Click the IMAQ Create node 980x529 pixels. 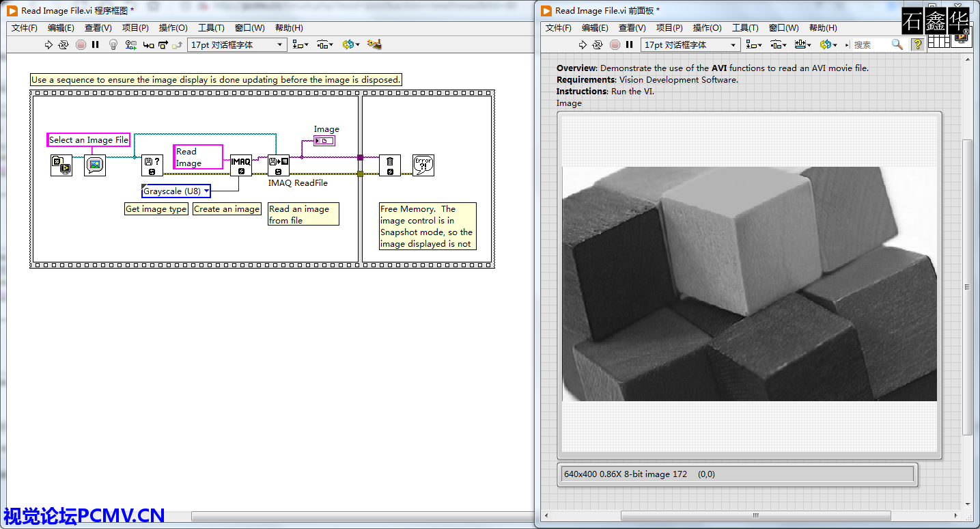point(240,165)
